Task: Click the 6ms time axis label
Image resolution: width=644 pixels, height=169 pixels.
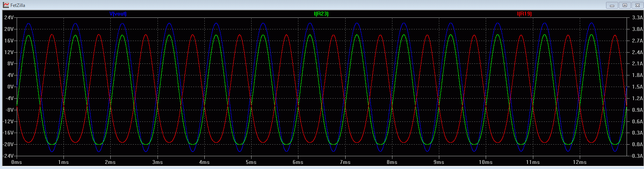Action: pos(298,162)
